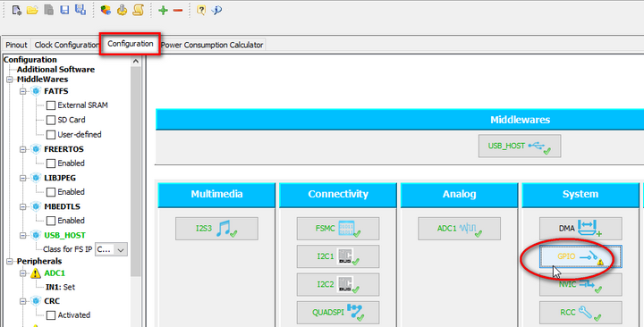Image resolution: width=644 pixels, height=327 pixels.
Task: Open the I2C1 configuration button
Action: (338, 256)
